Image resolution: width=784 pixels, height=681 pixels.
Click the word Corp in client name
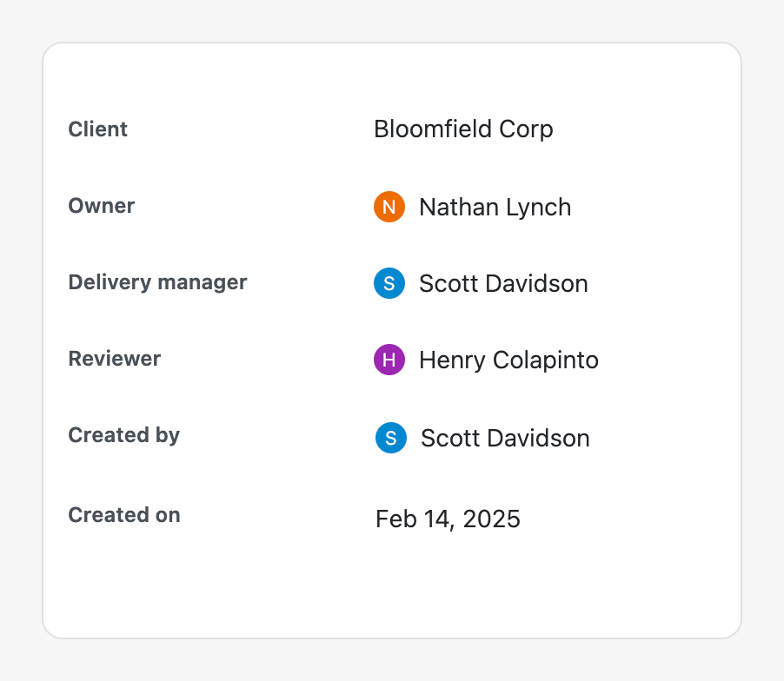[x=526, y=129]
